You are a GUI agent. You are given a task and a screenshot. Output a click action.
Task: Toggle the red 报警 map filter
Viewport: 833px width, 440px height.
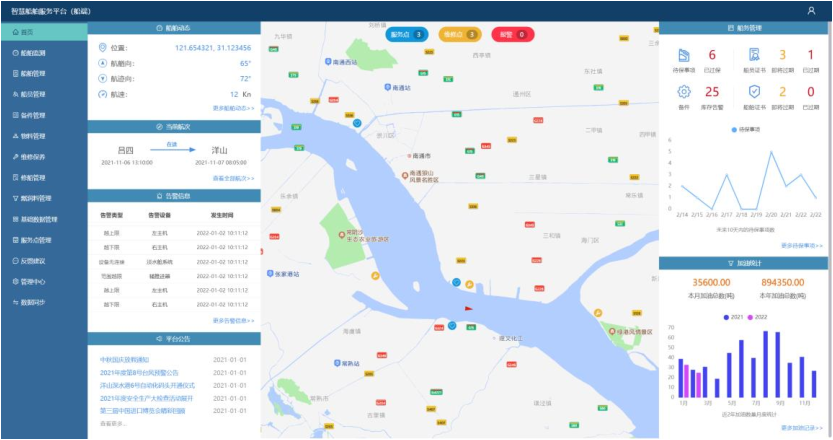pyautogui.click(x=512, y=35)
